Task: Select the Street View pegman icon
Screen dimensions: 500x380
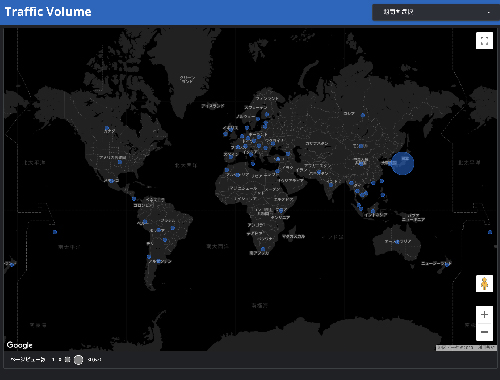Action: coord(484,284)
